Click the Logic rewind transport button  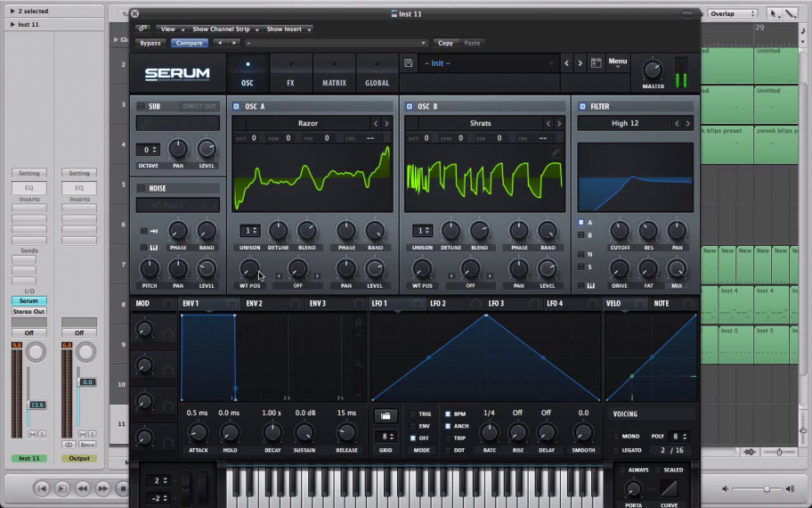pos(82,488)
